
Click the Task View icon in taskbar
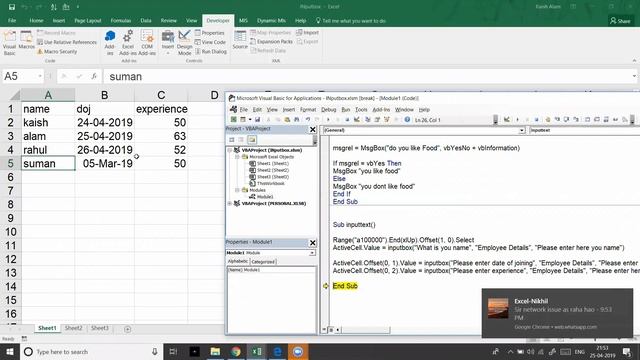point(173,351)
